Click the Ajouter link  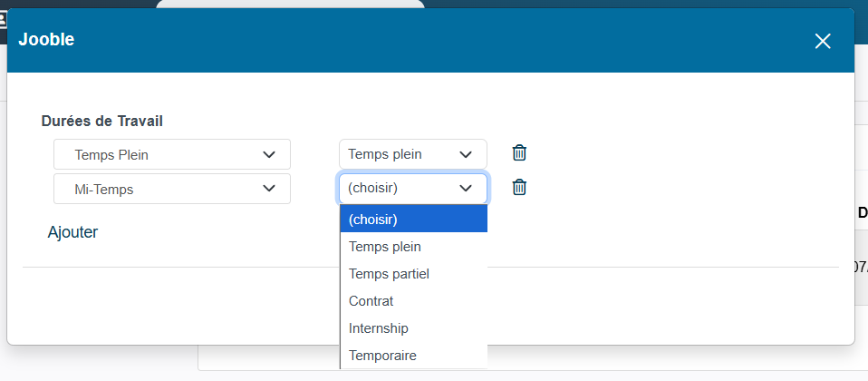tap(72, 232)
